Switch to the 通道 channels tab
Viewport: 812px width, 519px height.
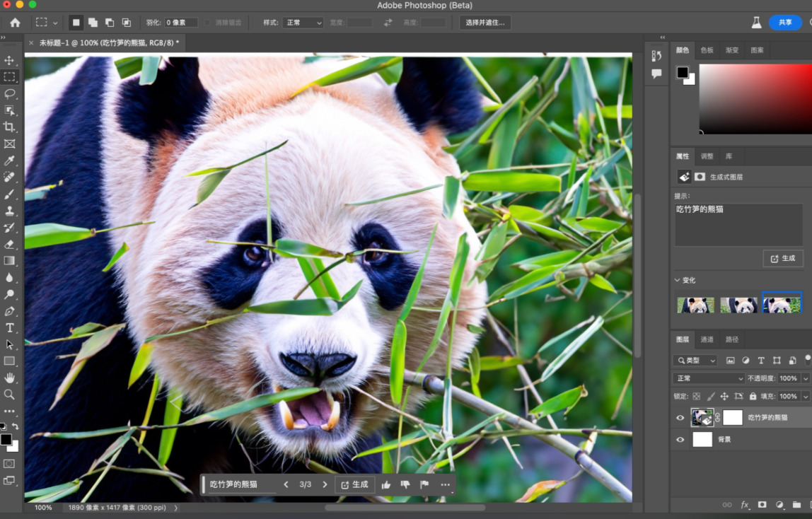point(707,339)
